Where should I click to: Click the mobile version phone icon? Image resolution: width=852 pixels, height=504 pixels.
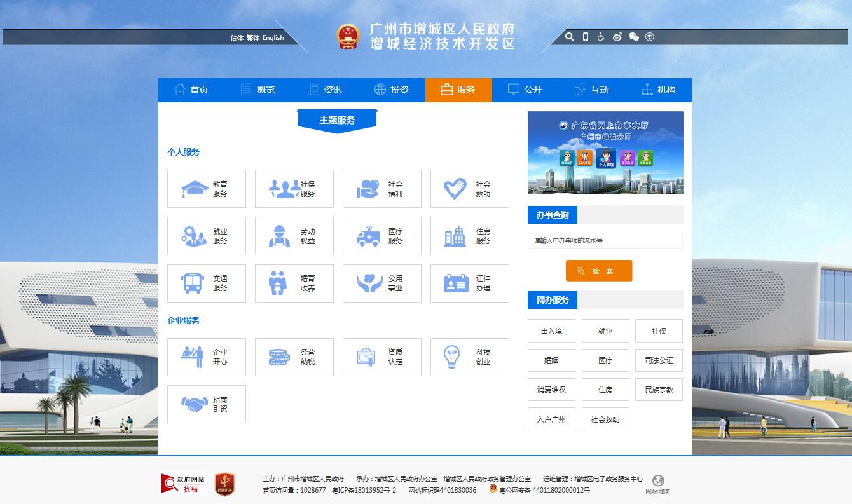click(x=585, y=37)
